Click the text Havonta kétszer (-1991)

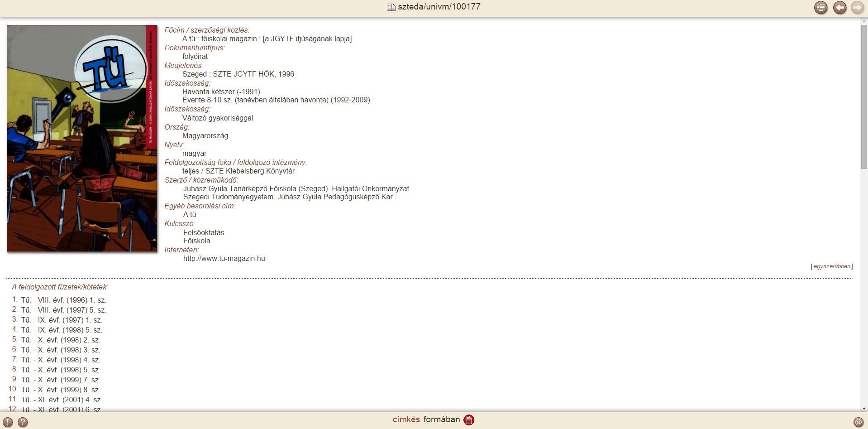(221, 92)
